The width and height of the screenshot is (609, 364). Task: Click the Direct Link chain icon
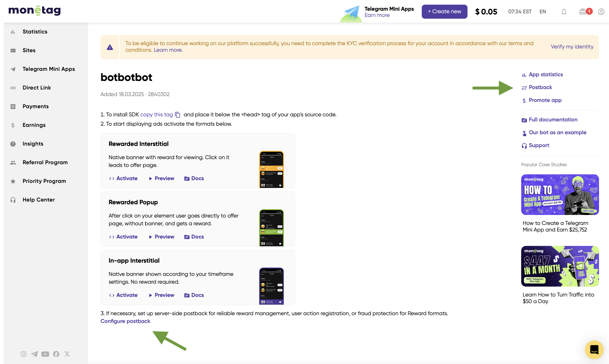pos(13,88)
